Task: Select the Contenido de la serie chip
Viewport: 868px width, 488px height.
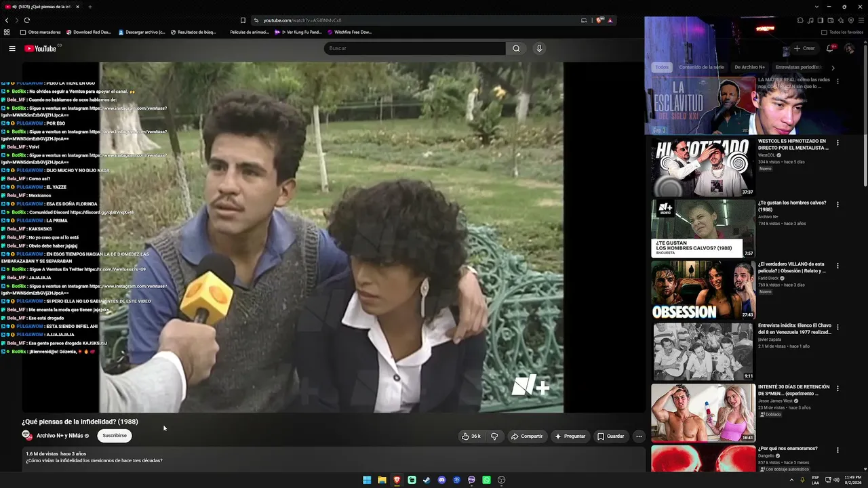Action: click(x=701, y=67)
